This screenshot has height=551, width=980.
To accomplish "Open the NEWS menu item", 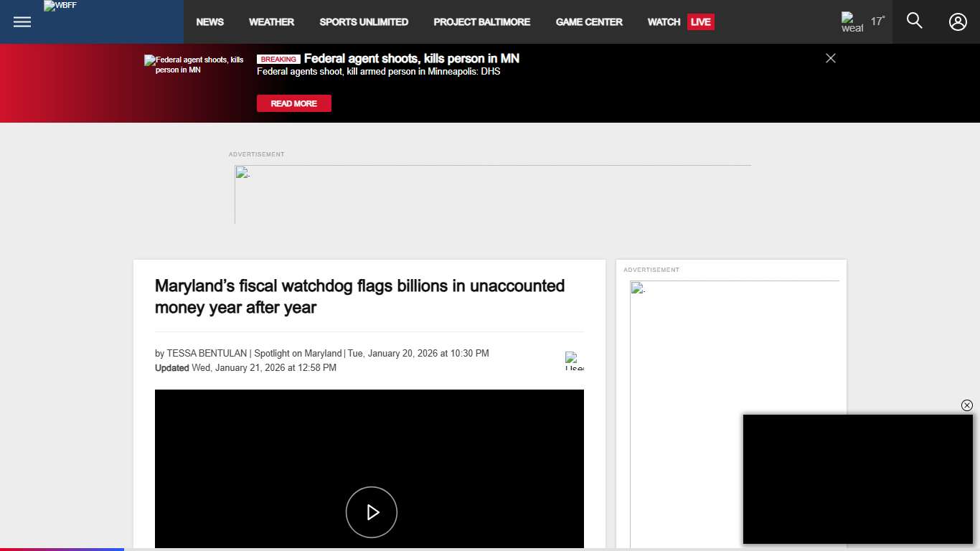I will point(209,22).
